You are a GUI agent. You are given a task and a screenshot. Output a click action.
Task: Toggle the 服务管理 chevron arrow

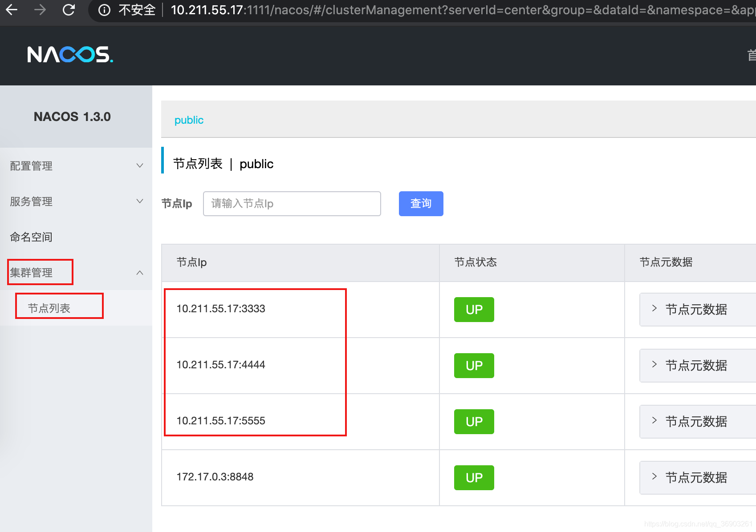[x=140, y=201]
